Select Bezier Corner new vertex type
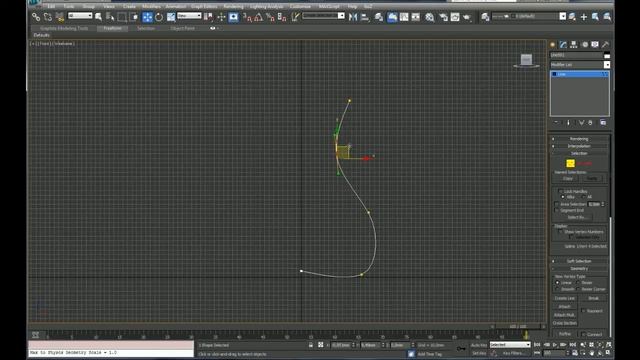This screenshot has height=360, width=640. (578, 289)
